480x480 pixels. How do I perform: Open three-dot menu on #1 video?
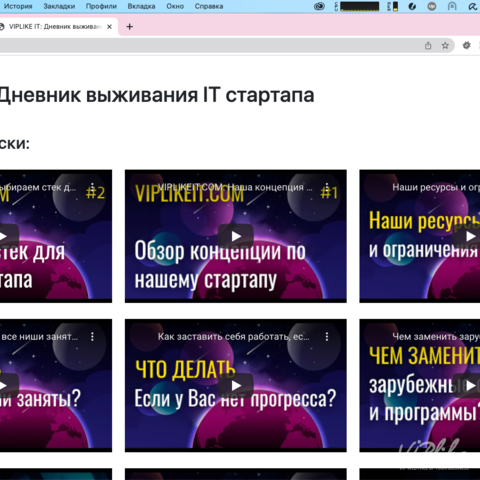[327, 187]
